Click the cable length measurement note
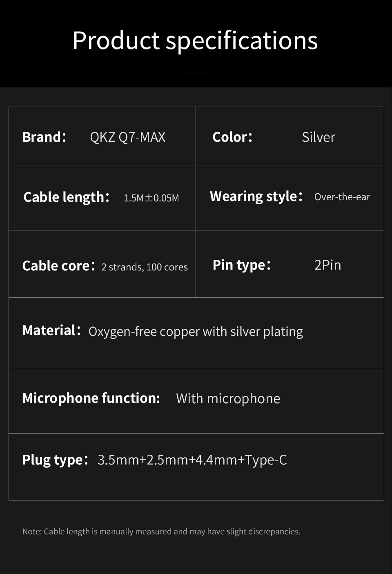This screenshot has height=574, width=392. point(161,532)
